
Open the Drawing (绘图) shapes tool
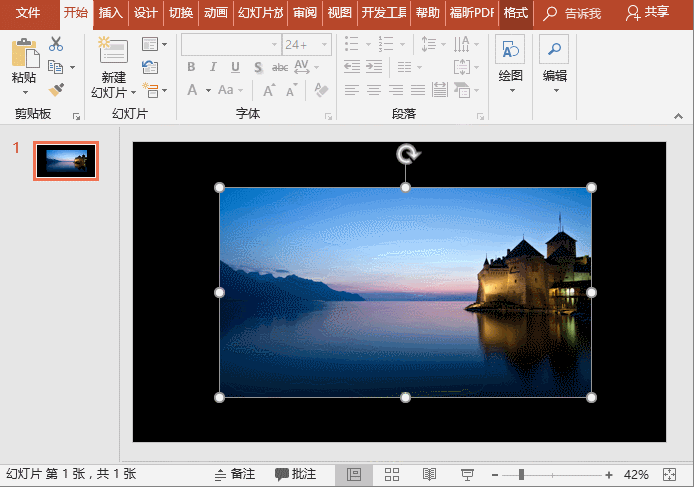coord(510,50)
